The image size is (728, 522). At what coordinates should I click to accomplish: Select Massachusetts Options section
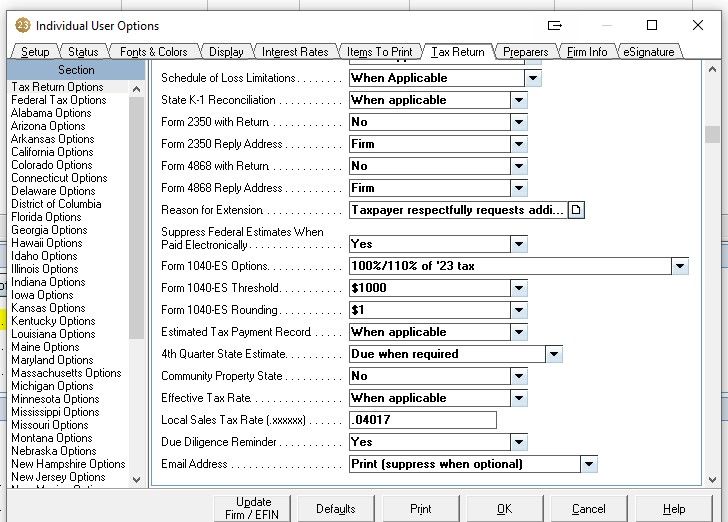pos(66,373)
